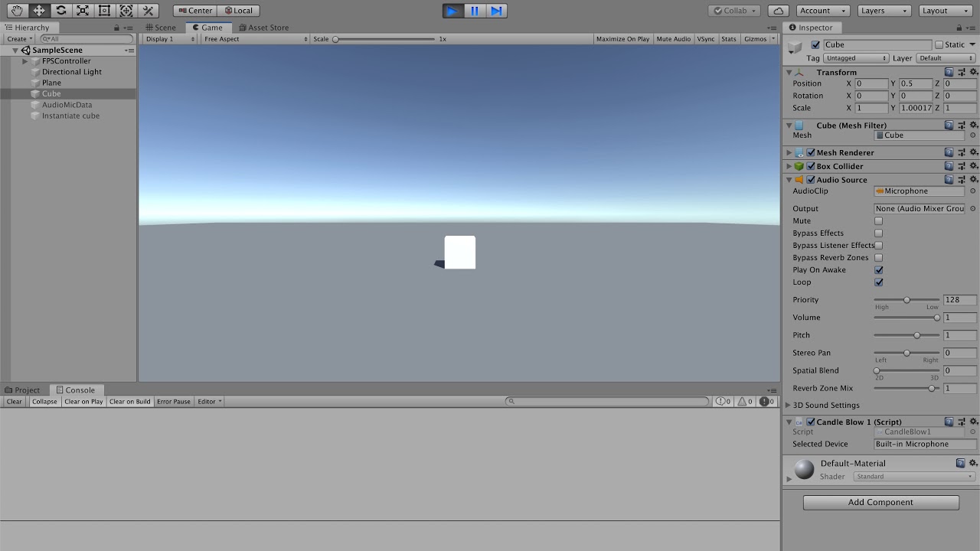Adjust the Pitch slider
980x551 pixels.
point(906,335)
